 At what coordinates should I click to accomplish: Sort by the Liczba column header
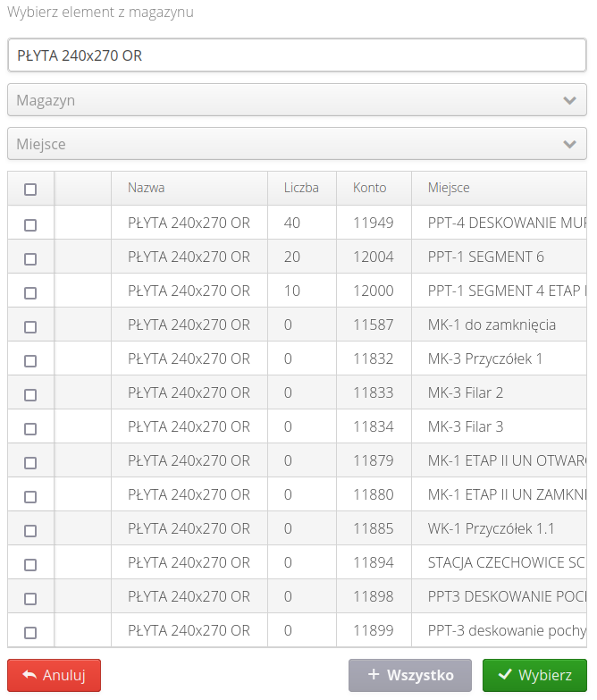[301, 188]
